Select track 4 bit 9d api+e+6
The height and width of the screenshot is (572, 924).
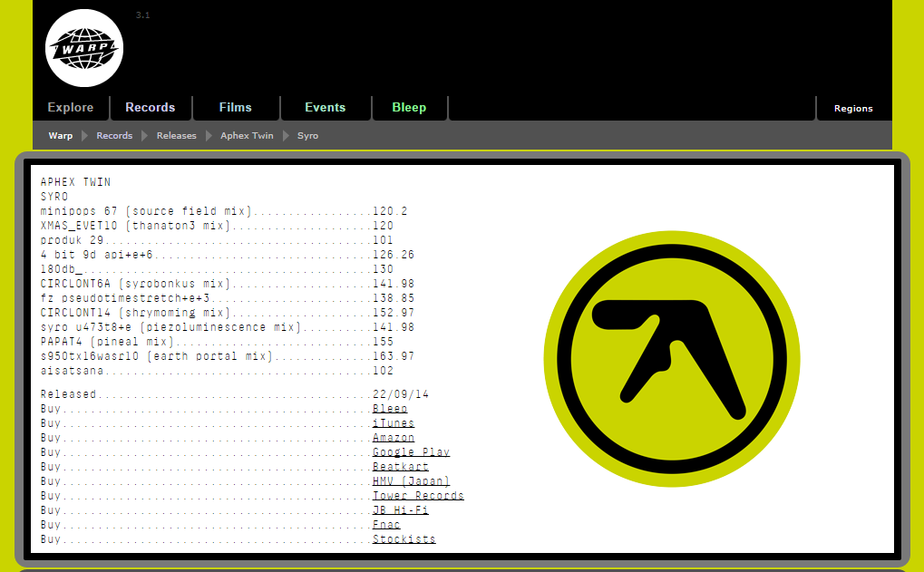(x=97, y=255)
